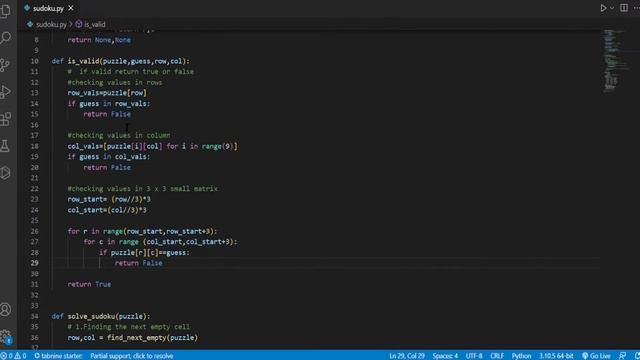
Task: Open the Explorer view in the activity bar
Action: pos(5,11)
